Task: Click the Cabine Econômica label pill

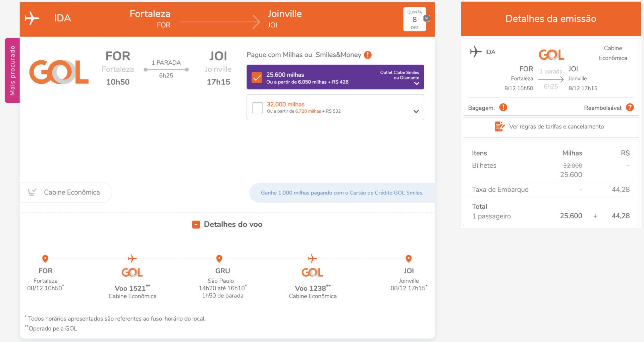Action: 66,192
